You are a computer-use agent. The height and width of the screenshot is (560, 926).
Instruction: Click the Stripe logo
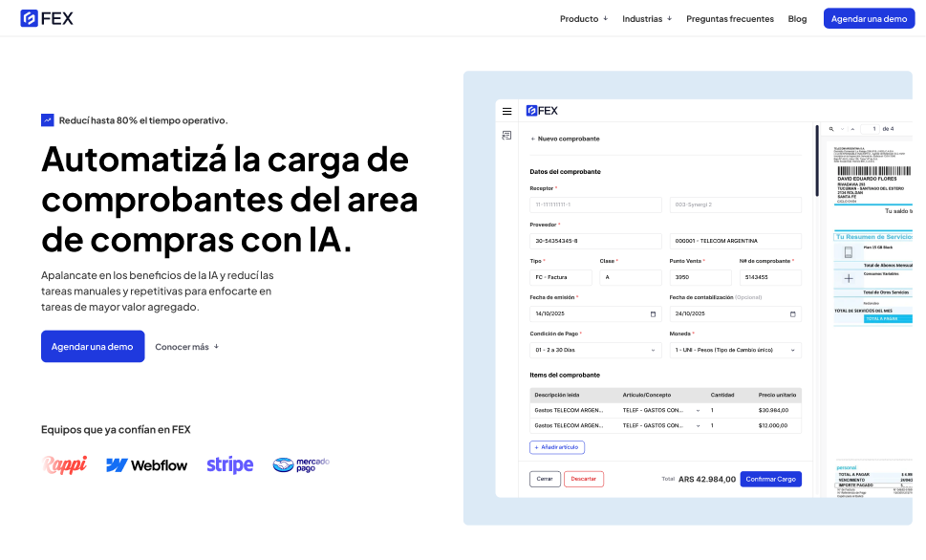pyautogui.click(x=229, y=464)
